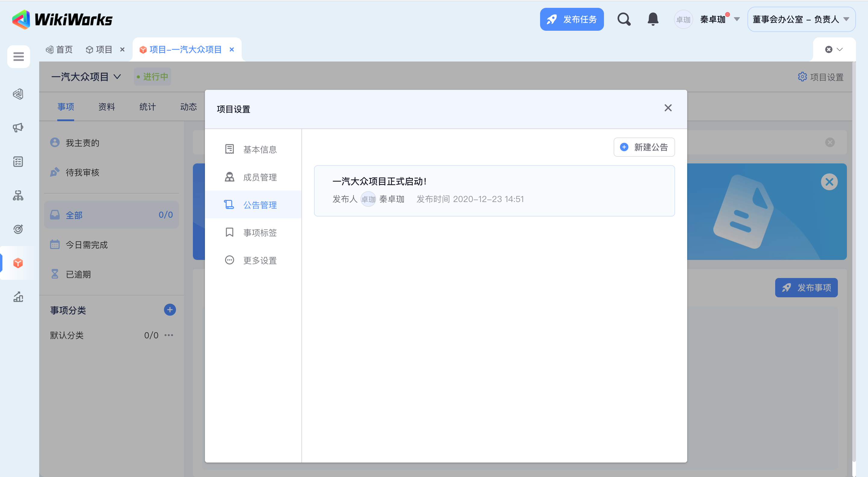Close the 项目—一汽大众项目 tab

(232, 49)
